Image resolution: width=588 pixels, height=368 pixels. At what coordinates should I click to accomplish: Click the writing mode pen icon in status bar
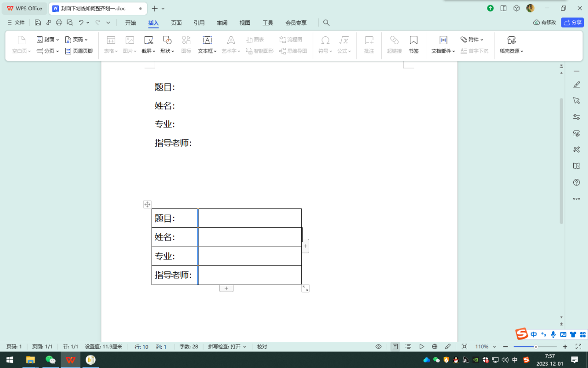click(448, 346)
